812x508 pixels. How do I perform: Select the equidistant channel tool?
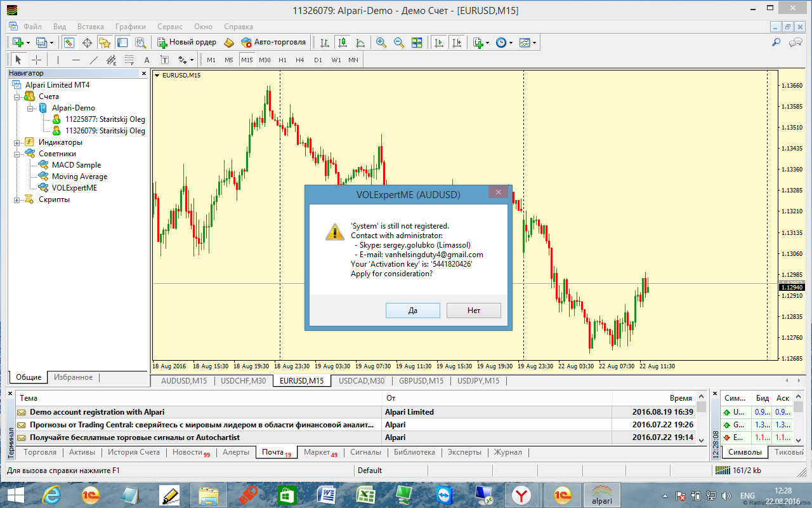(112, 60)
